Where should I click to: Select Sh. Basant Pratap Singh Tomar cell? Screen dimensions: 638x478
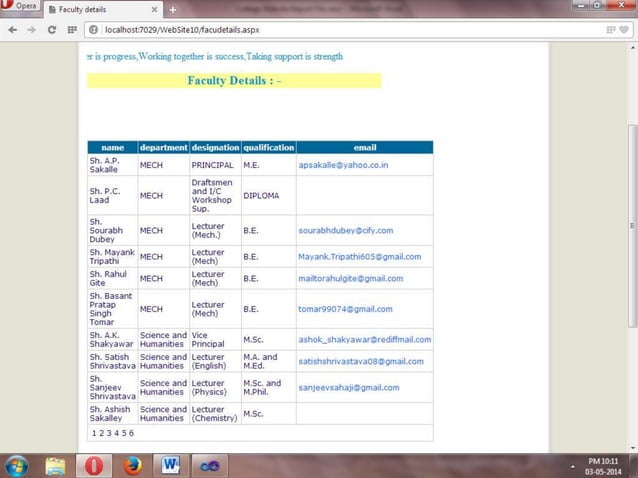click(113, 309)
